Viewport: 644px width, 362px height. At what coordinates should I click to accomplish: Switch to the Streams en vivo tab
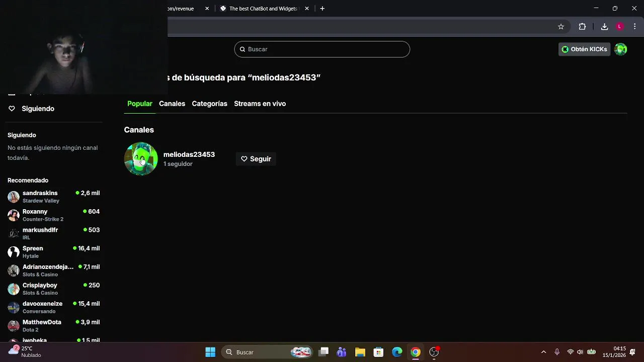point(260,104)
